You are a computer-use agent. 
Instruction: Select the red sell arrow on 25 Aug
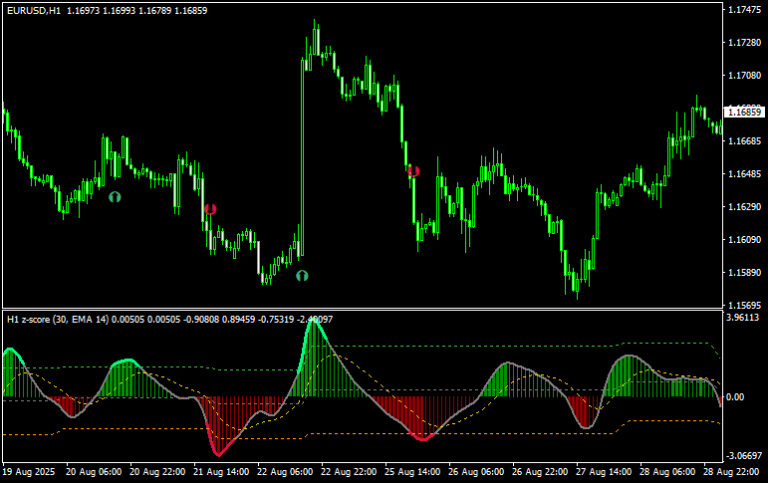[x=413, y=171]
